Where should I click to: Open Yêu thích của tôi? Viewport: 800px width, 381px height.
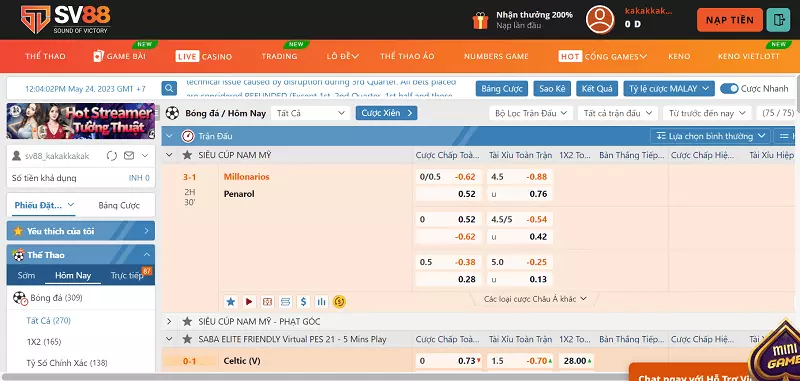(x=81, y=231)
